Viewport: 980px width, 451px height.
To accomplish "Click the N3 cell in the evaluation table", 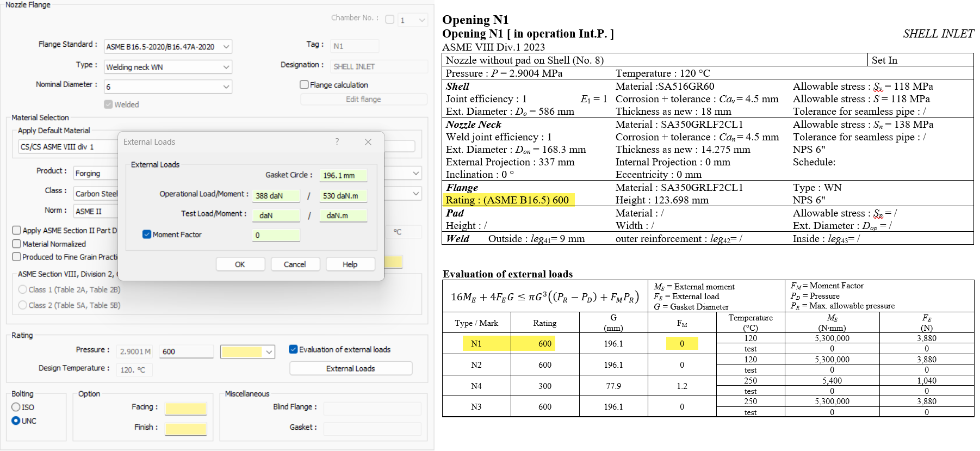I will 476,406.
